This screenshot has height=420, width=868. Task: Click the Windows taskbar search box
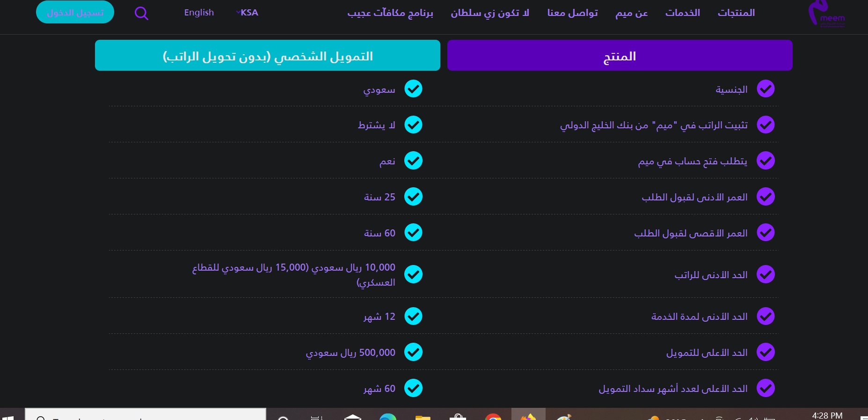coord(146,414)
